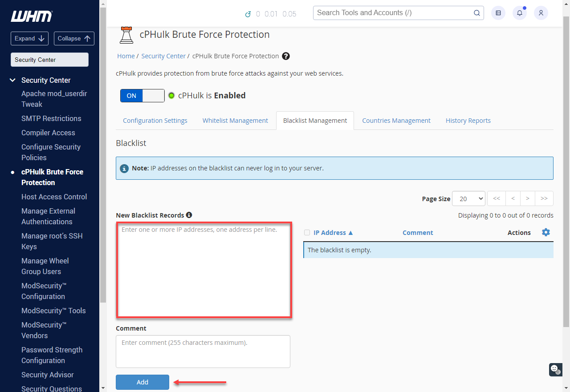
Task: Open the WHM notifications bell
Action: point(519,13)
